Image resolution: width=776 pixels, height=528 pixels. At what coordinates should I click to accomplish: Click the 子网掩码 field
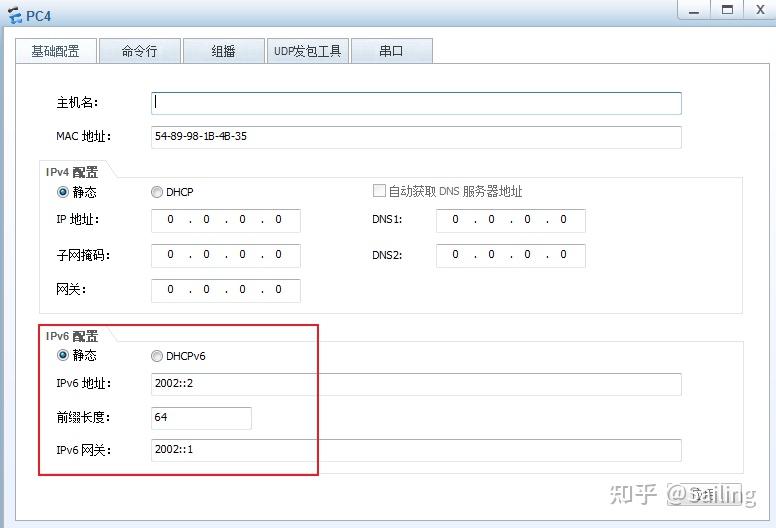[226, 255]
